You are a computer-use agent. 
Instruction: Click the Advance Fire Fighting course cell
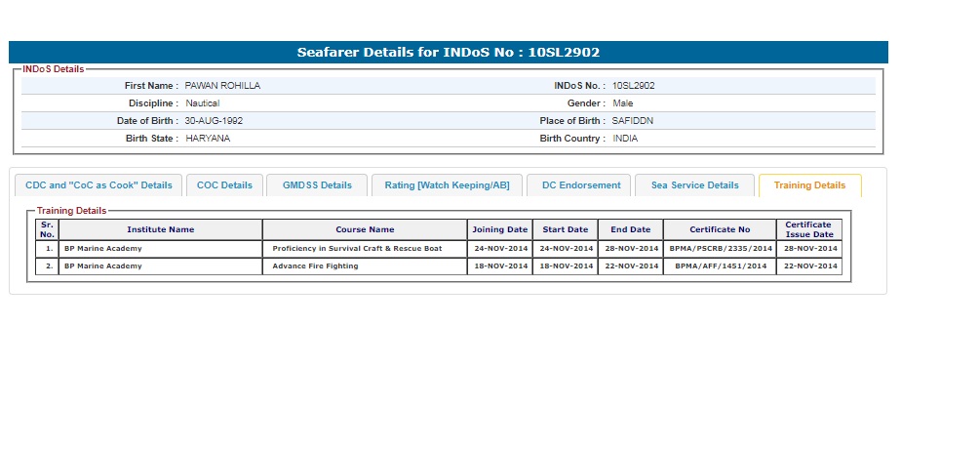click(365, 266)
